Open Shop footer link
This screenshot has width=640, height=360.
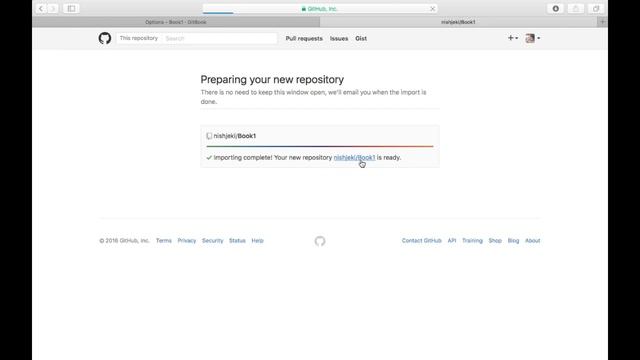coord(495,241)
